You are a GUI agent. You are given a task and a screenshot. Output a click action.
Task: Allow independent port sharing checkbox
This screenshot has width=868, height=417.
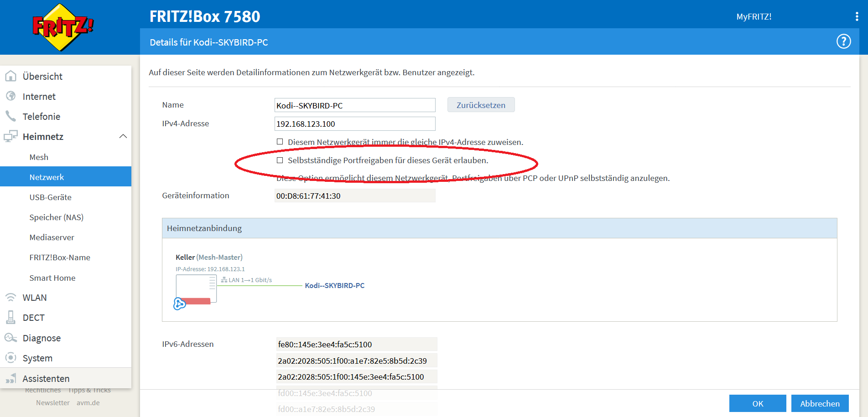pos(280,160)
